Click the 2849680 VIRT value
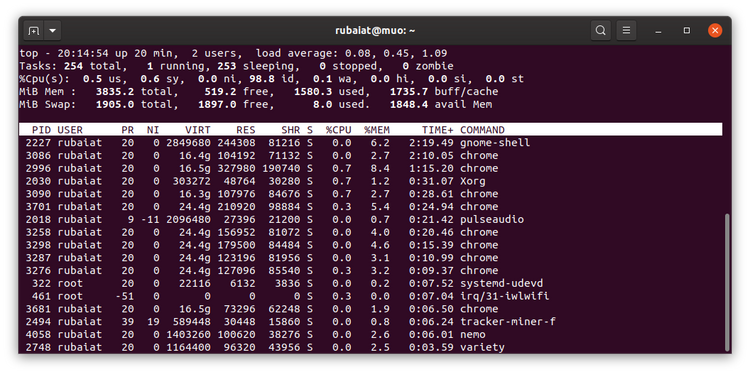Viewport: 750px width, 374px height. pos(188,143)
